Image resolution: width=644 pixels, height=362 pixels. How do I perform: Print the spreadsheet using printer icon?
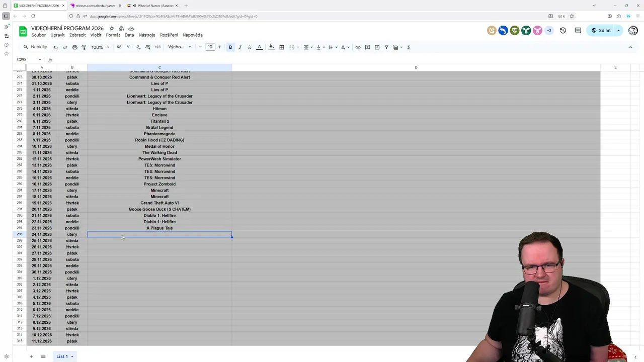click(x=74, y=47)
